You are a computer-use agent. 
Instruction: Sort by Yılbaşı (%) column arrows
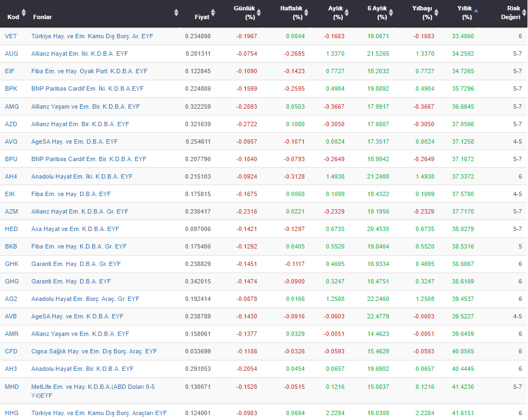coord(436,13)
